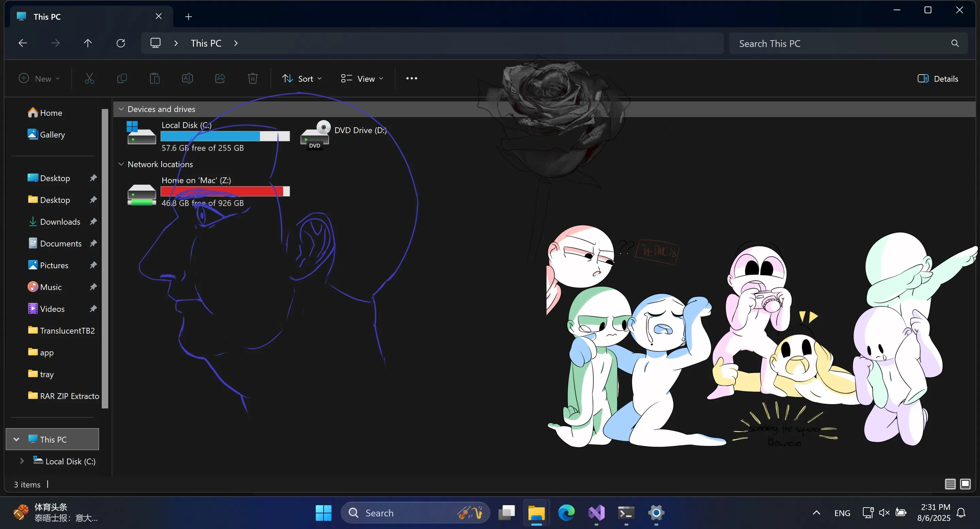Screen dimensions: 980x529
Task: Collapse Network locations group
Action: tap(121, 164)
